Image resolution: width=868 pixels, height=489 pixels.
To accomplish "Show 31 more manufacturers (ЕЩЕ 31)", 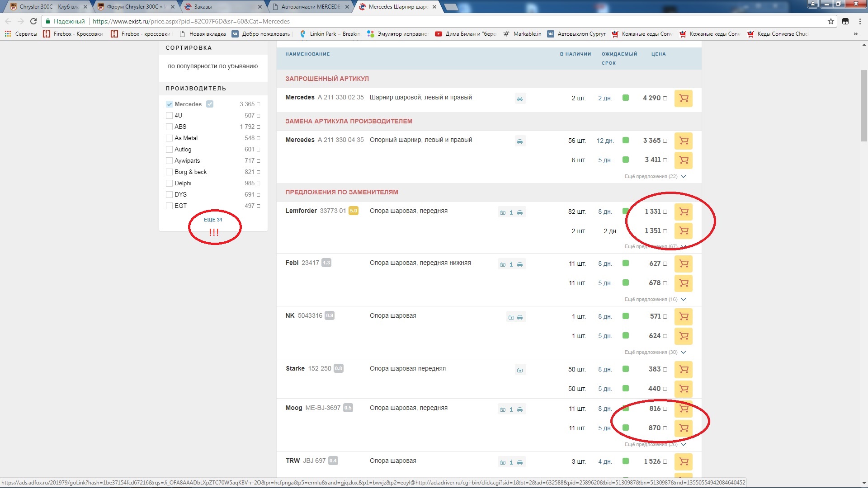I will coord(213,220).
